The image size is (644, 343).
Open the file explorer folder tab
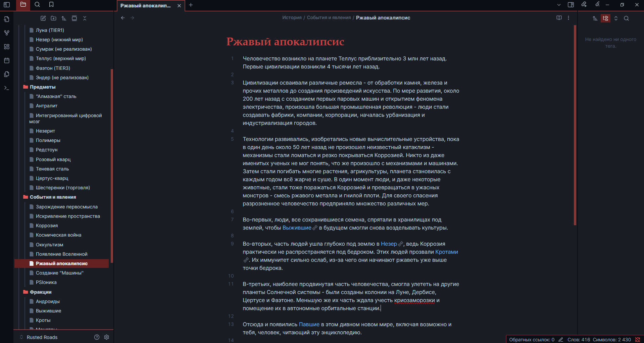[23, 5]
